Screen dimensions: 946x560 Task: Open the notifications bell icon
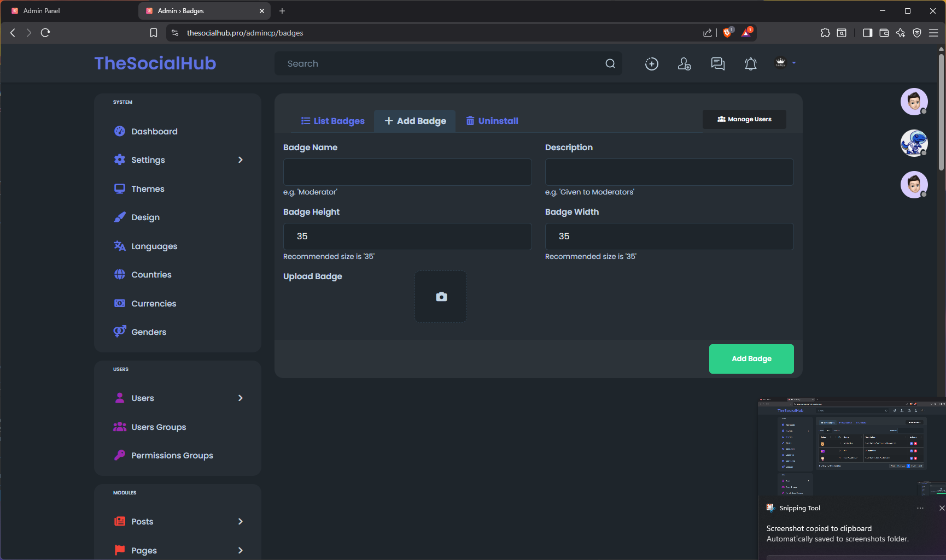click(x=751, y=64)
